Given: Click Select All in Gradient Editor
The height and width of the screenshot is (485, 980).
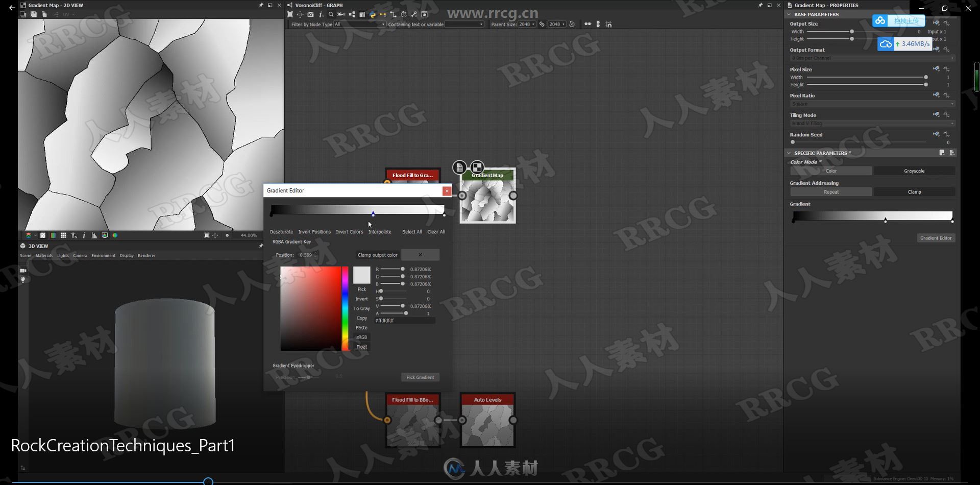Looking at the screenshot, I should (x=412, y=232).
